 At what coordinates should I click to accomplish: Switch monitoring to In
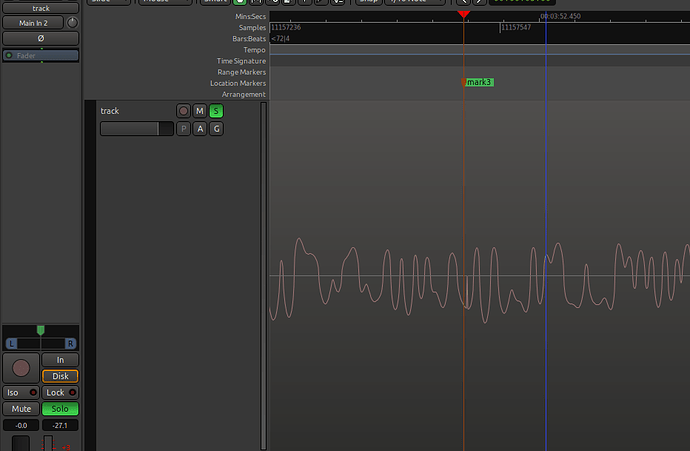pyautogui.click(x=60, y=360)
